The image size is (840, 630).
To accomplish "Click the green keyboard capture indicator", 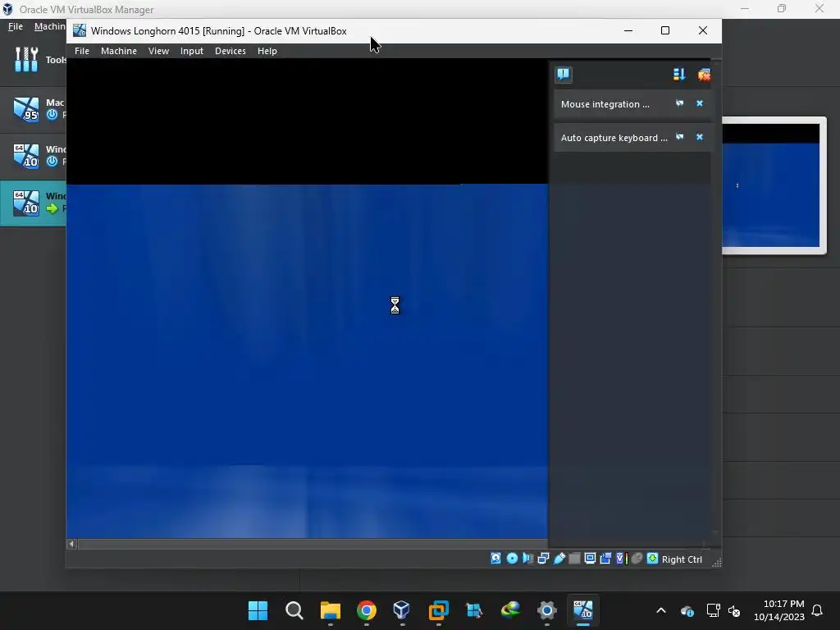I will click(x=652, y=559).
